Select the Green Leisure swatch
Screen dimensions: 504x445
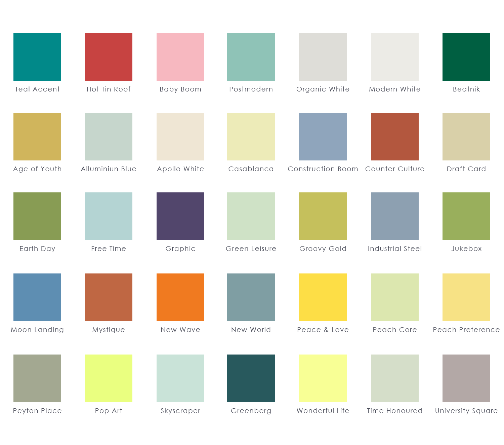click(251, 216)
